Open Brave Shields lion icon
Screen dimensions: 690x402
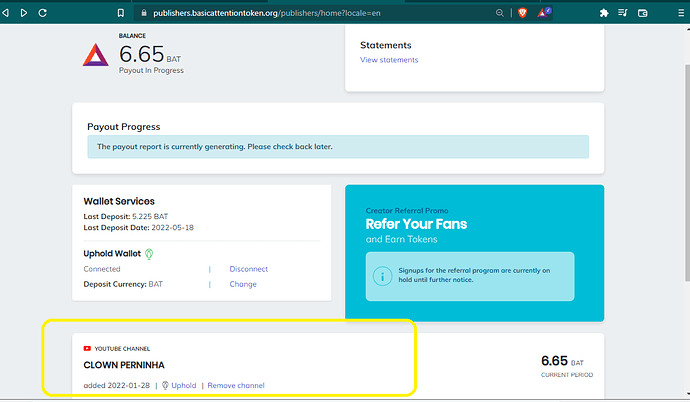click(x=522, y=13)
